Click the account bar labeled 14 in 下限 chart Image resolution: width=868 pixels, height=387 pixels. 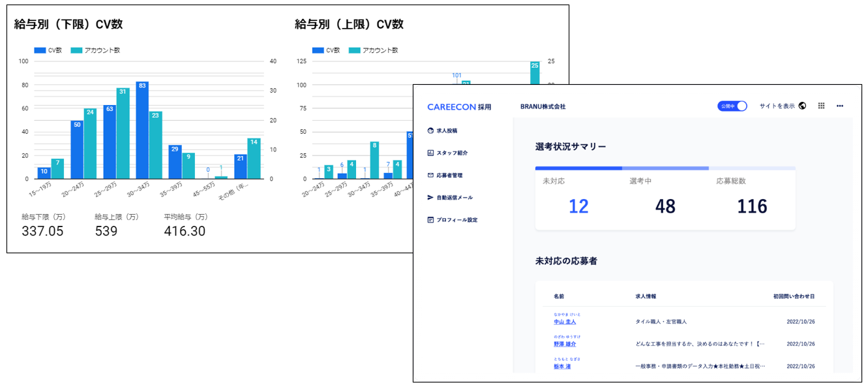(x=254, y=159)
